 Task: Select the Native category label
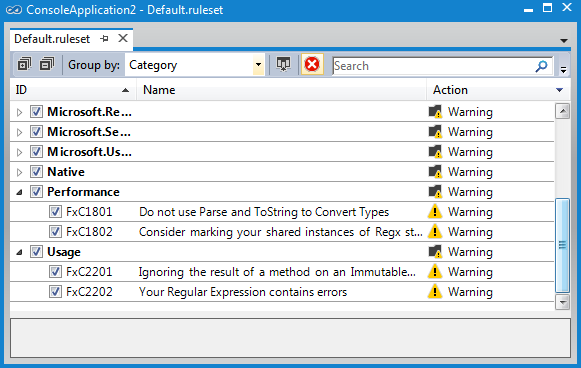tap(66, 172)
